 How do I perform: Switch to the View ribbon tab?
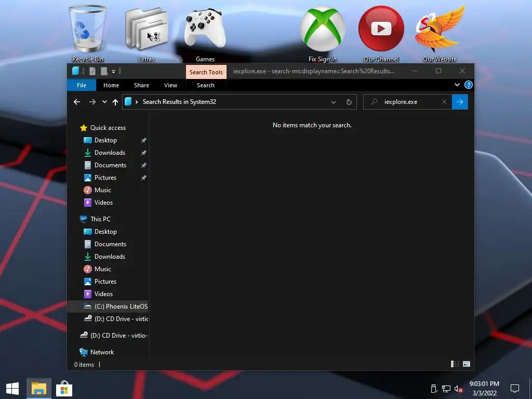coord(170,85)
